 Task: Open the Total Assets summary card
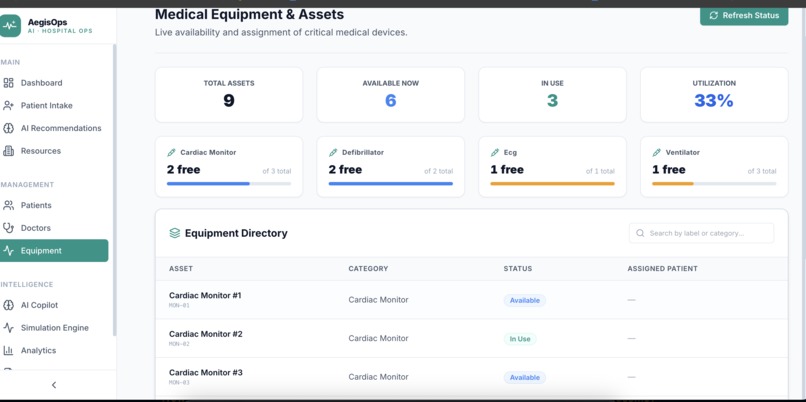coord(229,95)
